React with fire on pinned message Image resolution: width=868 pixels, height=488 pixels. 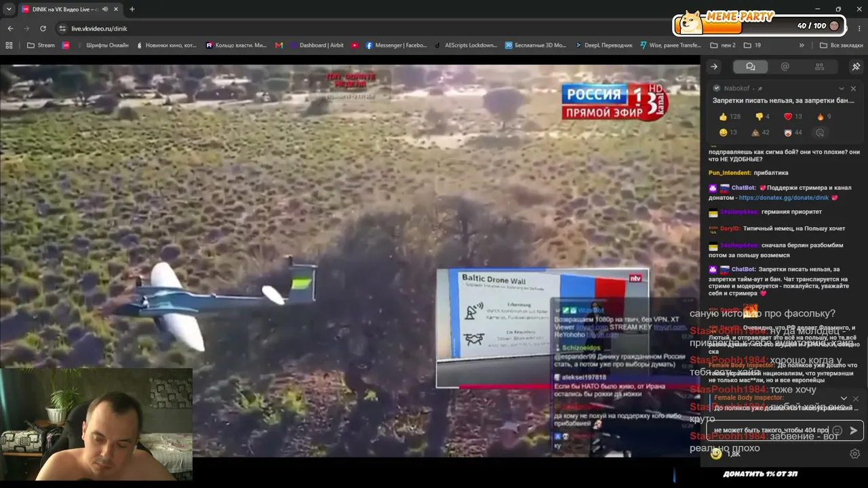824,117
